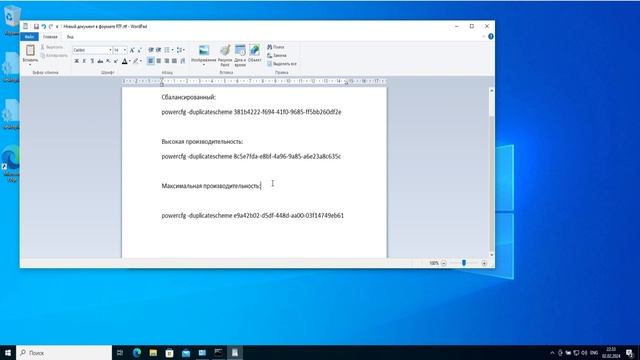The image size is (640, 360).
Task: Undo the last action in WordPad
Action: click(x=43, y=27)
